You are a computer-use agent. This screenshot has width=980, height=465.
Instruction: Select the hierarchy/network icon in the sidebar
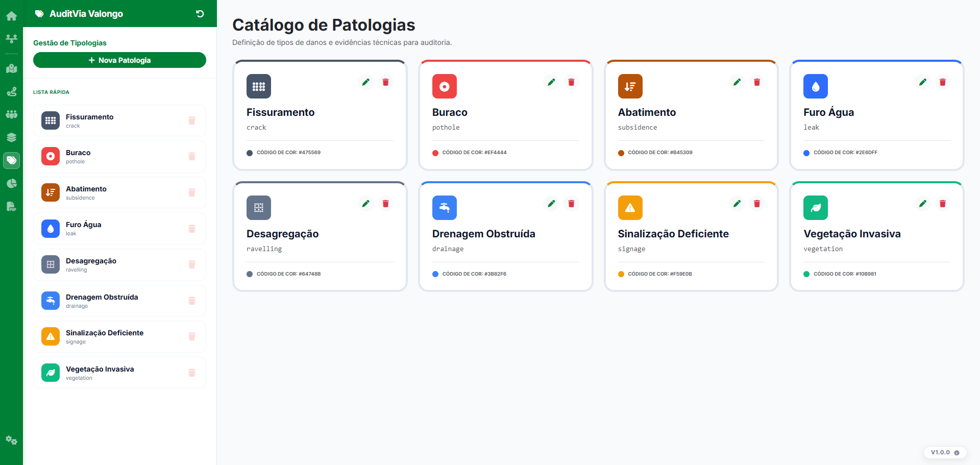click(x=11, y=38)
